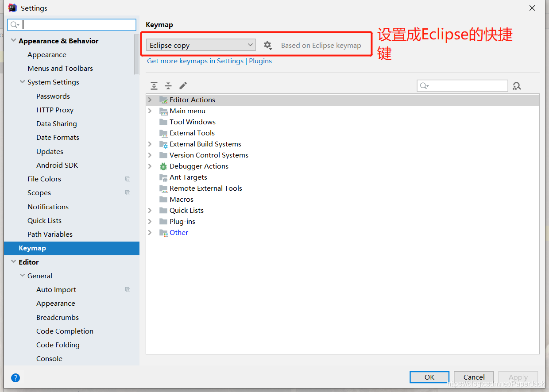This screenshot has width=549, height=392.
Task: Click the project-level icon beside File Colors
Action: (x=128, y=179)
